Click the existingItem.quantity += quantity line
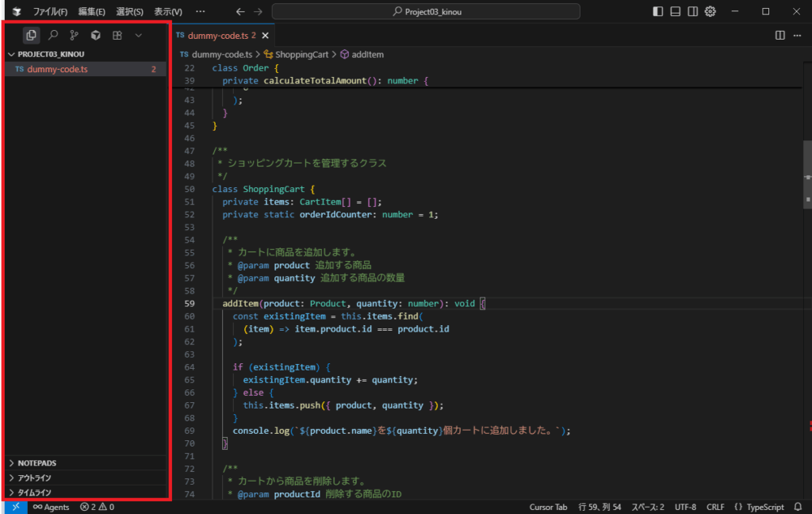This screenshot has width=812, height=514. pyautogui.click(x=330, y=380)
